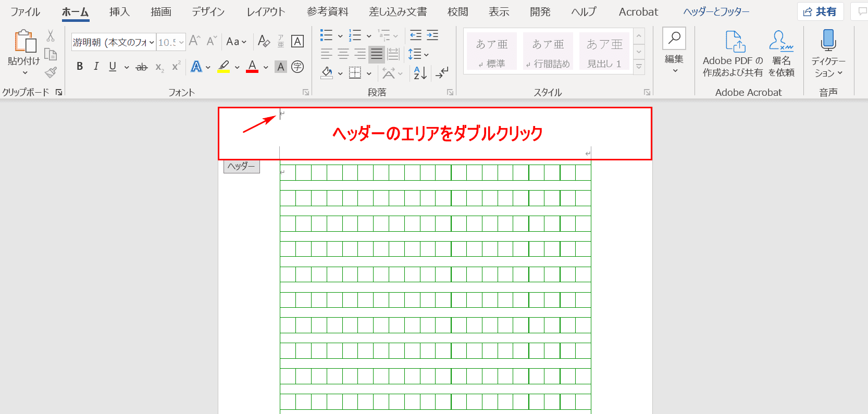Screen dimensions: 868x414
Task: Open Adobe PDF create and share
Action: pos(733,54)
